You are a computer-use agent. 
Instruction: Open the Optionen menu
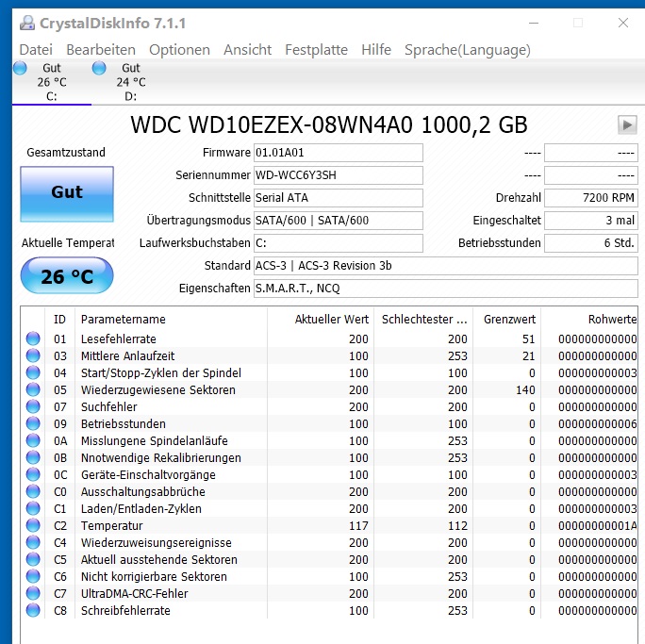pyautogui.click(x=179, y=50)
